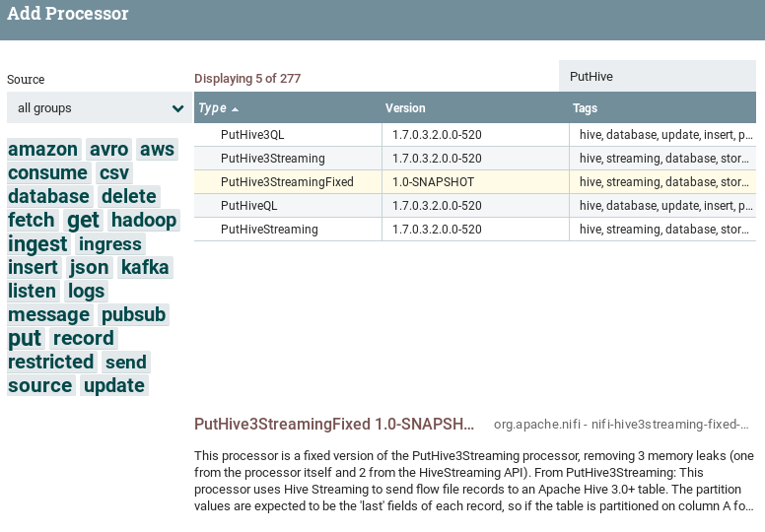Click the PutHive3StreamingFixed description heading

point(334,425)
